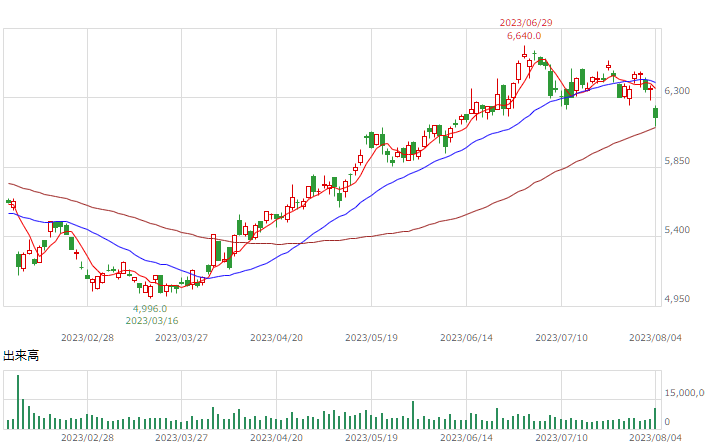
Task: Click the candlestick at the 6,640 peak
Action: click(x=524, y=52)
